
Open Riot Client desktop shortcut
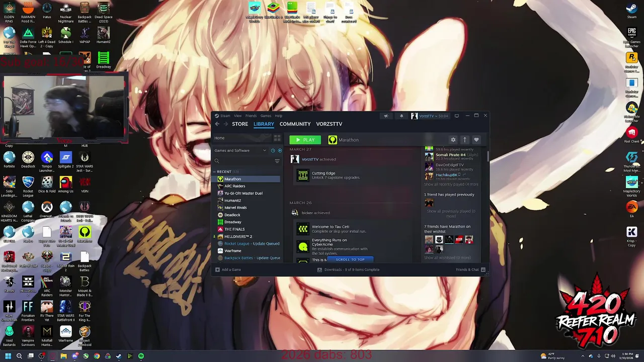coord(631,135)
